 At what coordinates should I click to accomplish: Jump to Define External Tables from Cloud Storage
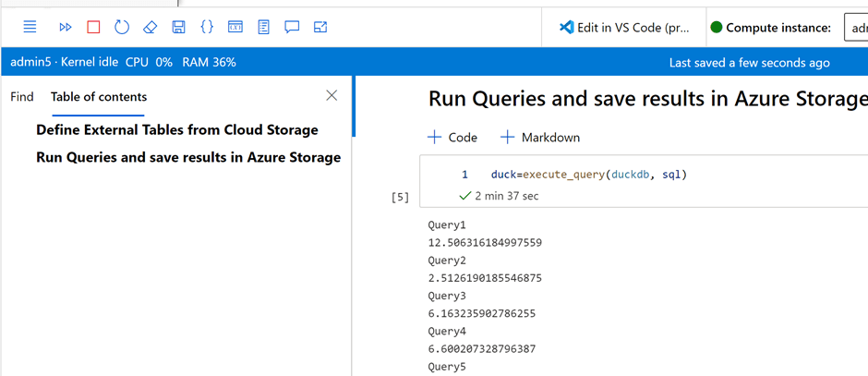point(177,130)
